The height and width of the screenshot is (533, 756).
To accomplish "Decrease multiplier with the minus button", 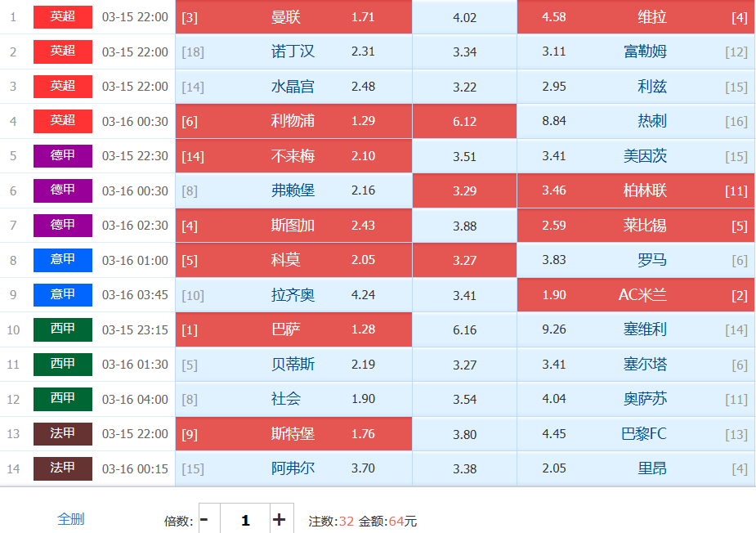I will (x=204, y=520).
